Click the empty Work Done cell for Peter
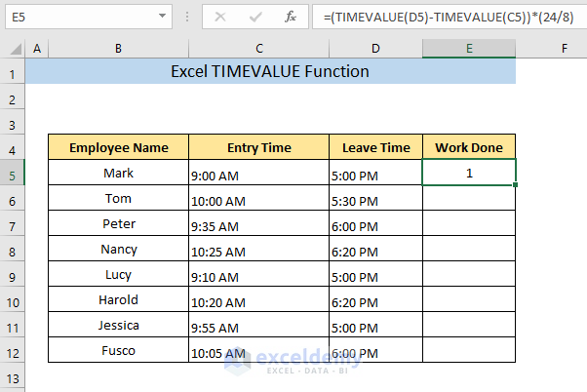Screen dimensions: 587x392 [x=469, y=224]
